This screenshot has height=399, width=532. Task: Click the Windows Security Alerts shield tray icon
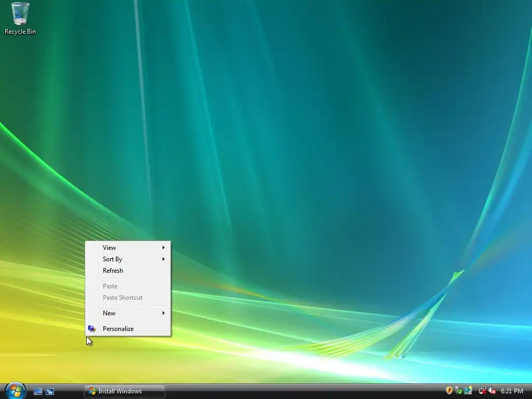[449, 391]
